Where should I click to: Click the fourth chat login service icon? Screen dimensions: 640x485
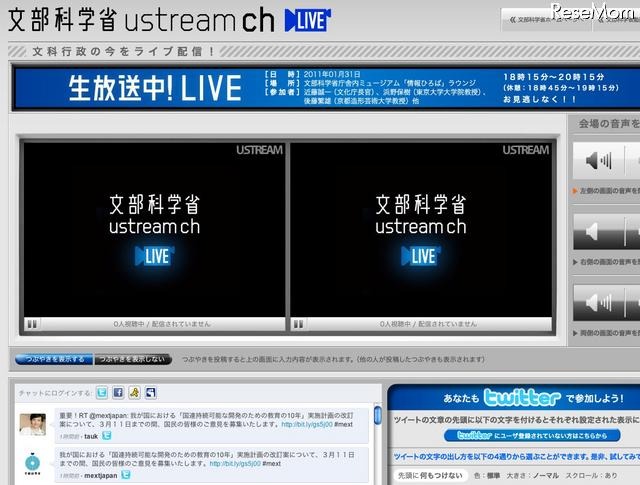(150, 393)
